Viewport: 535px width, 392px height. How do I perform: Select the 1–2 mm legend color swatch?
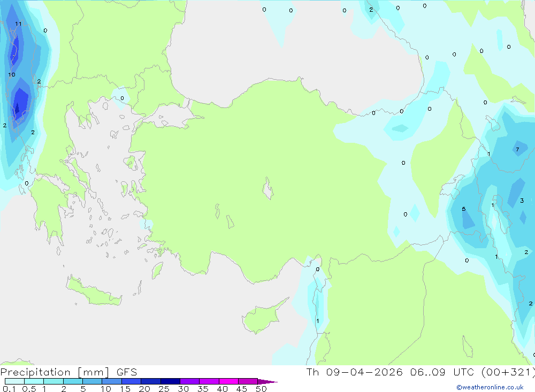(53, 381)
